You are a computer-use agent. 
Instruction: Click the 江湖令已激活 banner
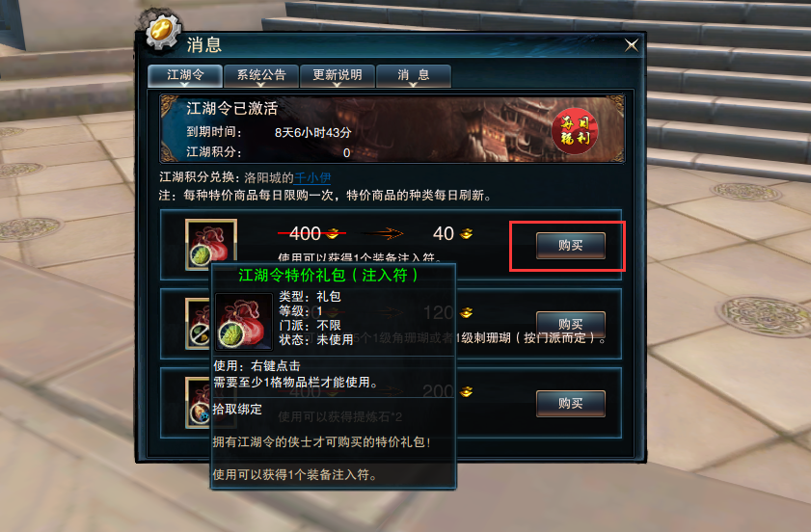(x=392, y=129)
